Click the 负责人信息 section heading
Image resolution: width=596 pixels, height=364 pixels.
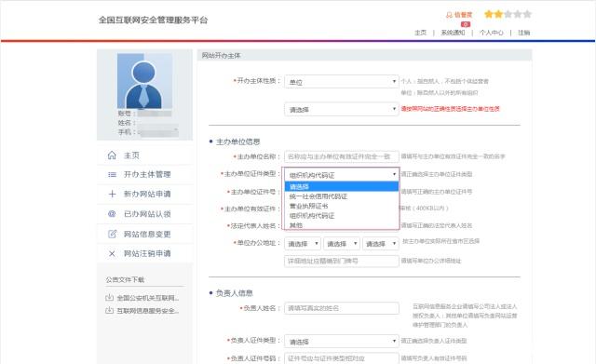click(x=234, y=293)
